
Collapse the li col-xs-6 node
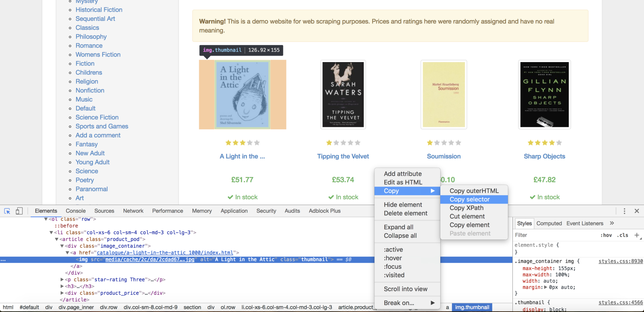tap(51, 233)
